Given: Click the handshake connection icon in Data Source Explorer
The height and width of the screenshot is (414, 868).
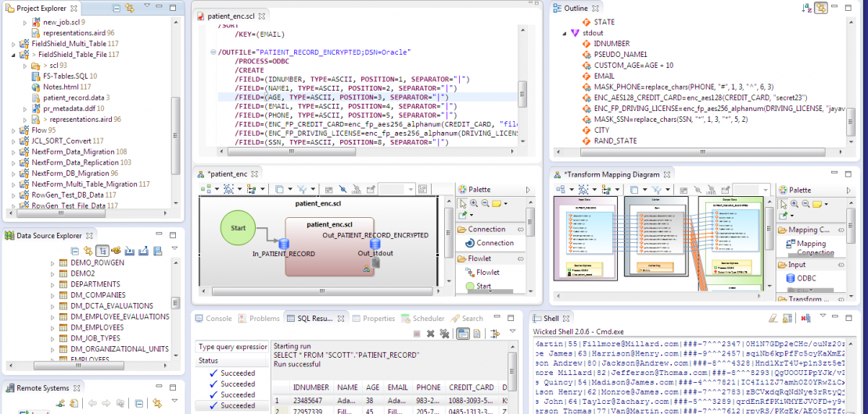Looking at the screenshot, I should tap(117, 251).
